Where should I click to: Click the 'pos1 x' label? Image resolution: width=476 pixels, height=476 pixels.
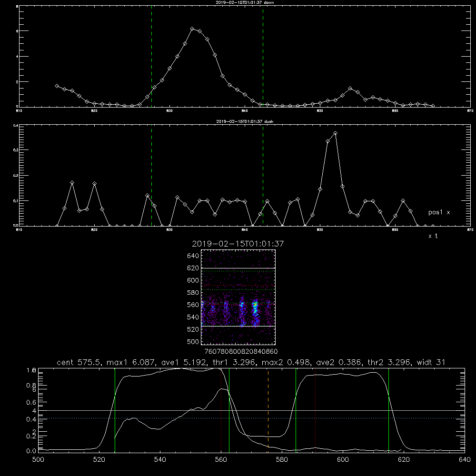pyautogui.click(x=439, y=212)
